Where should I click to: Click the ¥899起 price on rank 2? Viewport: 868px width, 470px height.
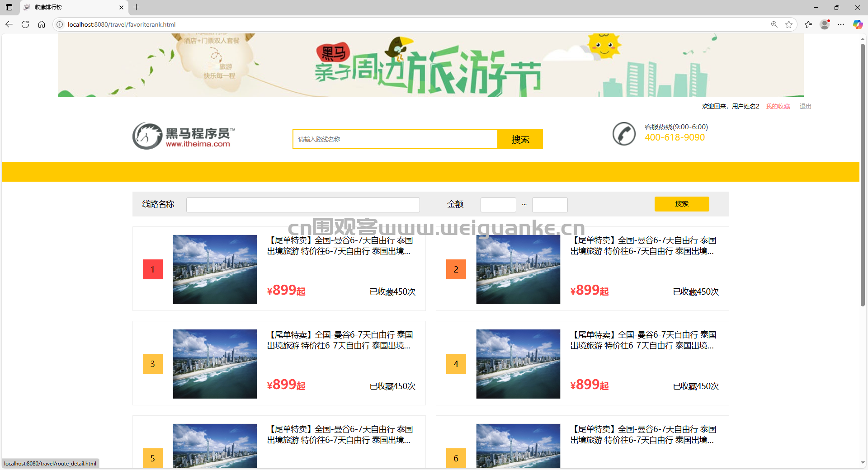590,290
